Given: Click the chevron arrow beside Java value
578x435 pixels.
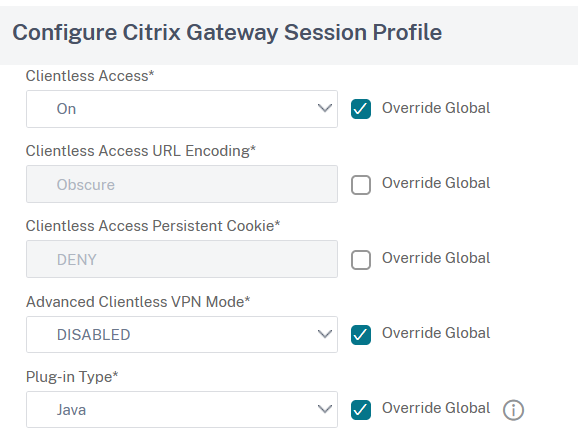Looking at the screenshot, I should click(324, 409).
